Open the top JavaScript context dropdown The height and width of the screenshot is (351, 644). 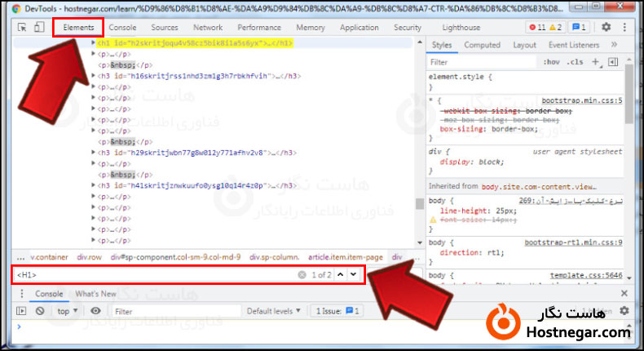[68, 311]
